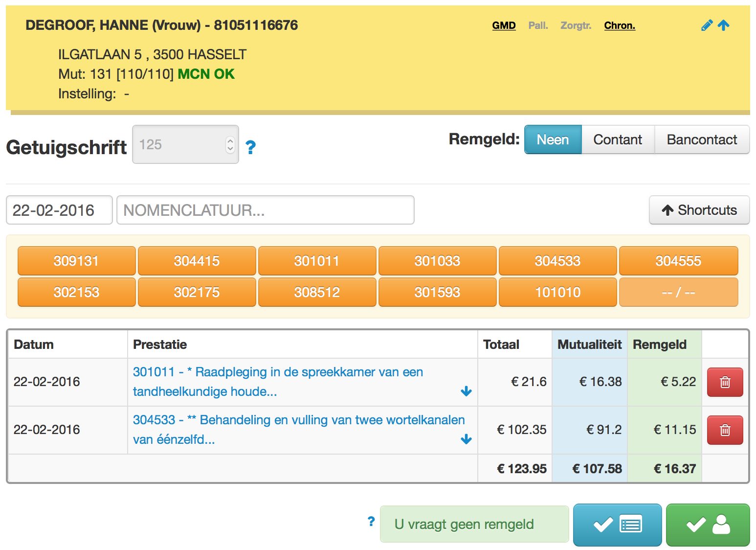Confirm with green checkmark patient button

click(708, 525)
